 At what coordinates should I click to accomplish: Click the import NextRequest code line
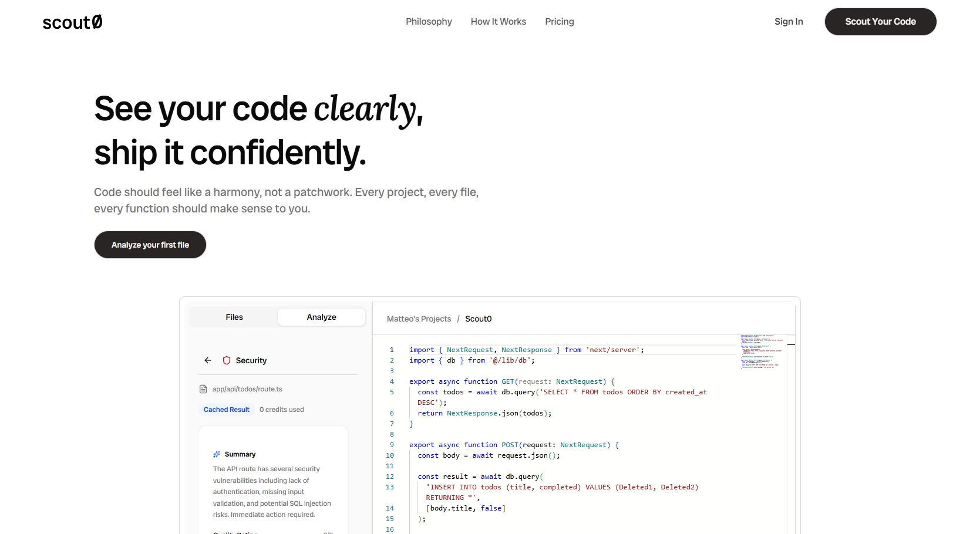coord(527,350)
